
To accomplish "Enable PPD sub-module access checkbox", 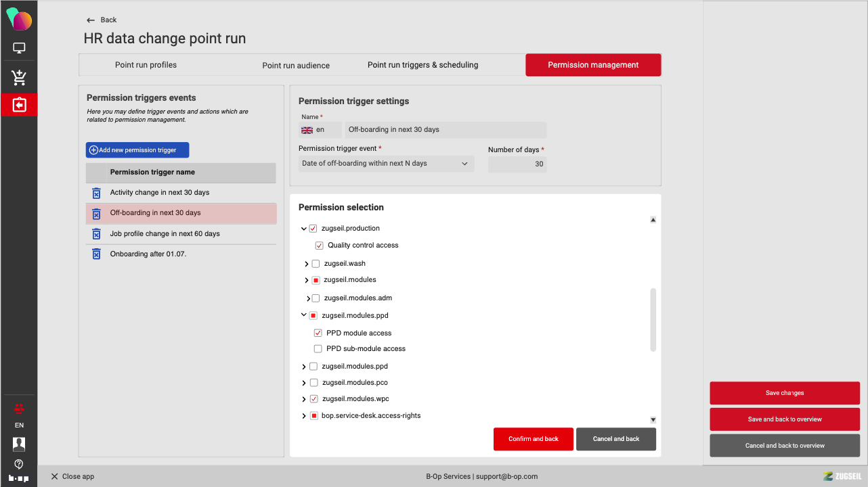I will (318, 349).
